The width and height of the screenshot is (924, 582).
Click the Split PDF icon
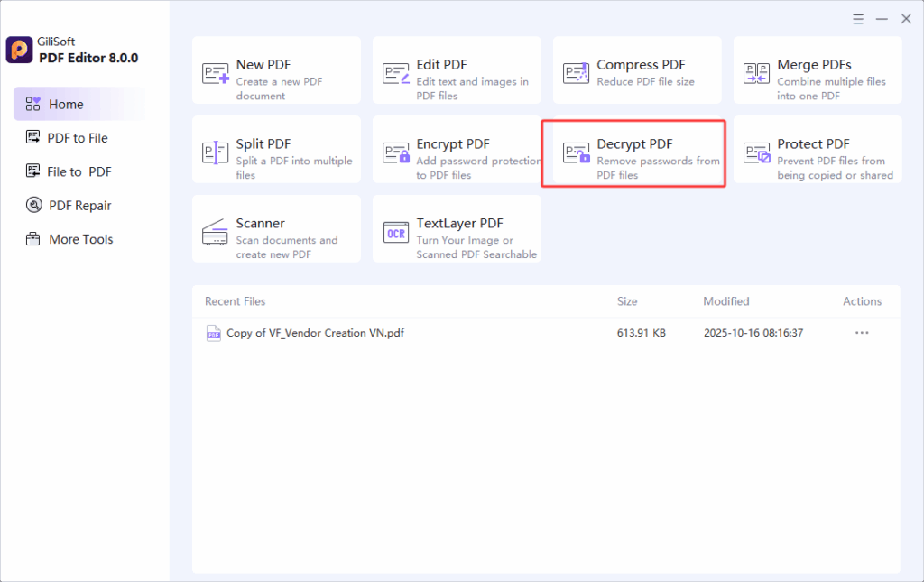[x=216, y=152]
